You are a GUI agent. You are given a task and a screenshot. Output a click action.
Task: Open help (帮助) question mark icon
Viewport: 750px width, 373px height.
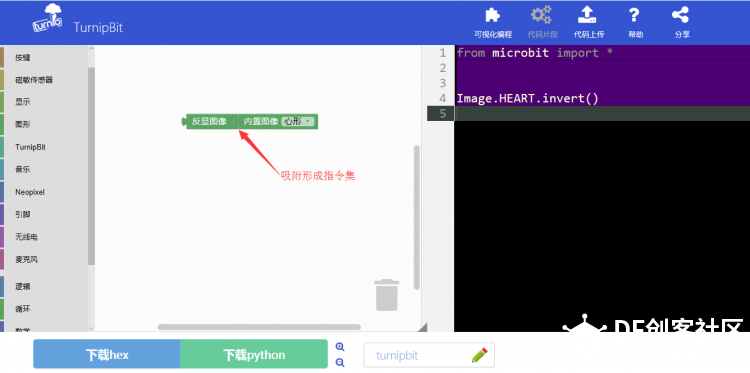pyautogui.click(x=634, y=15)
